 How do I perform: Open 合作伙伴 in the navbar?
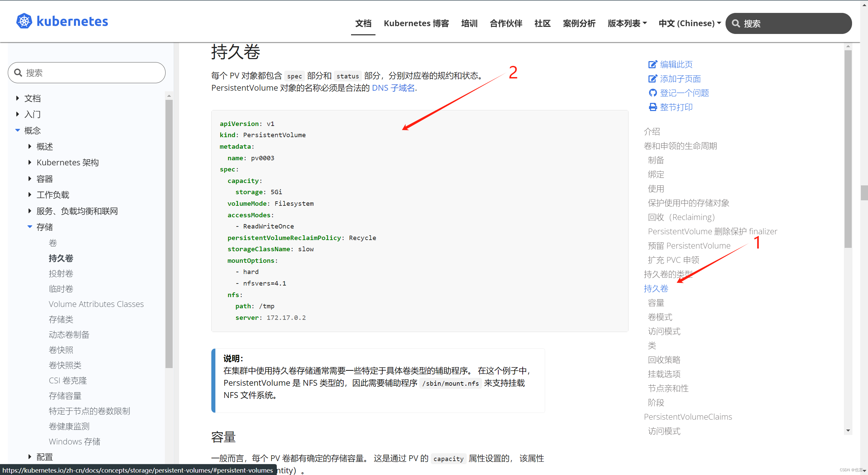(506, 23)
